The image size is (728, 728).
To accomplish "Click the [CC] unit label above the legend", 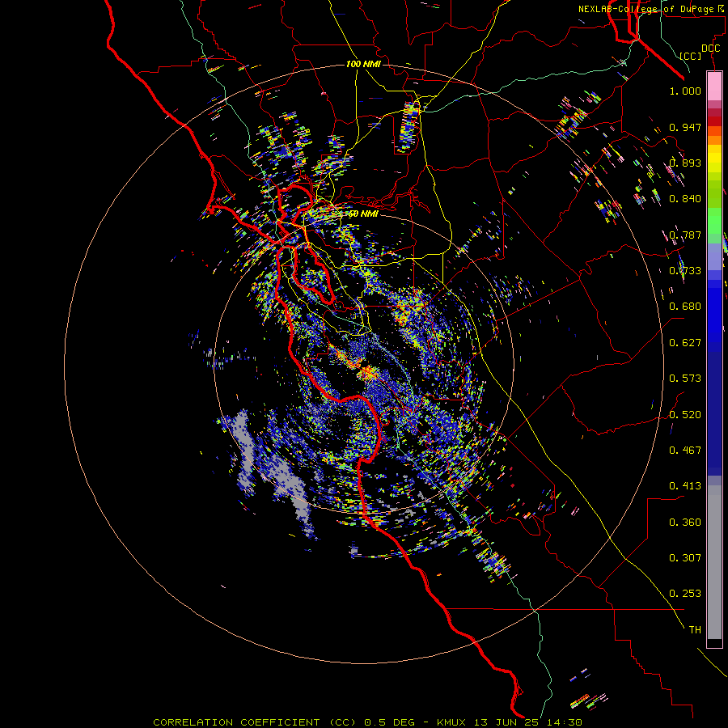I will 691,56.
